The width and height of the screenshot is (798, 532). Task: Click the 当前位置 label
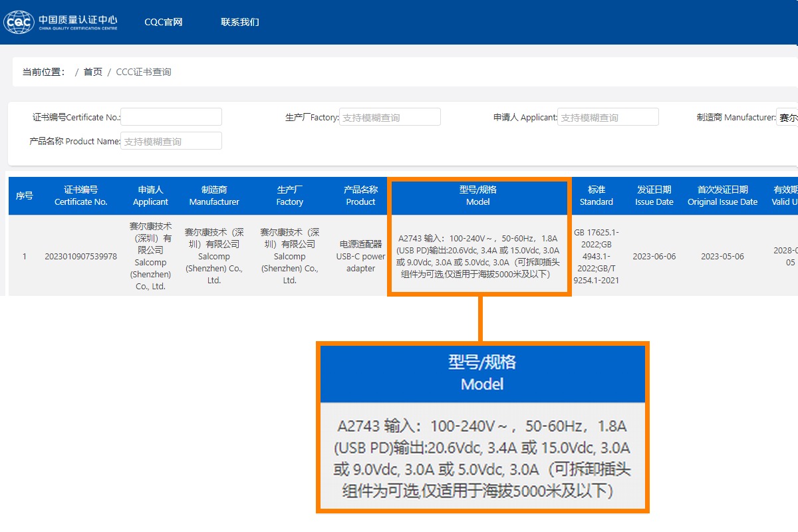(45, 72)
